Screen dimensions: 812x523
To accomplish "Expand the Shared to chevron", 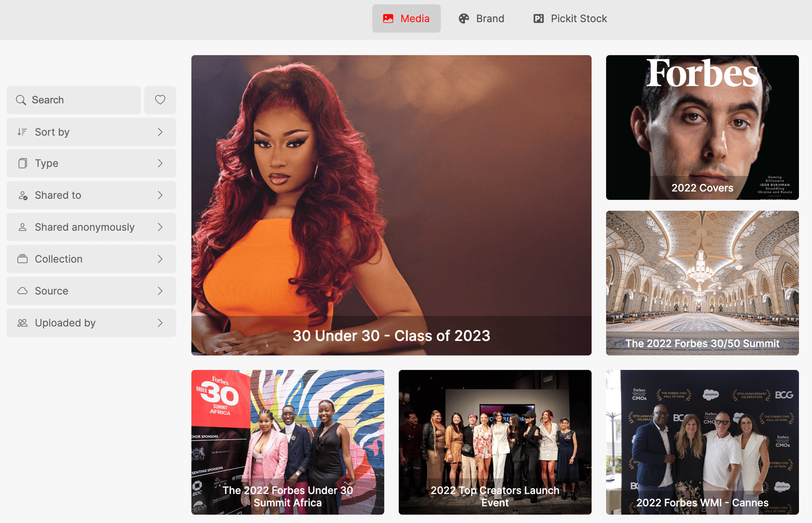I will [x=160, y=195].
